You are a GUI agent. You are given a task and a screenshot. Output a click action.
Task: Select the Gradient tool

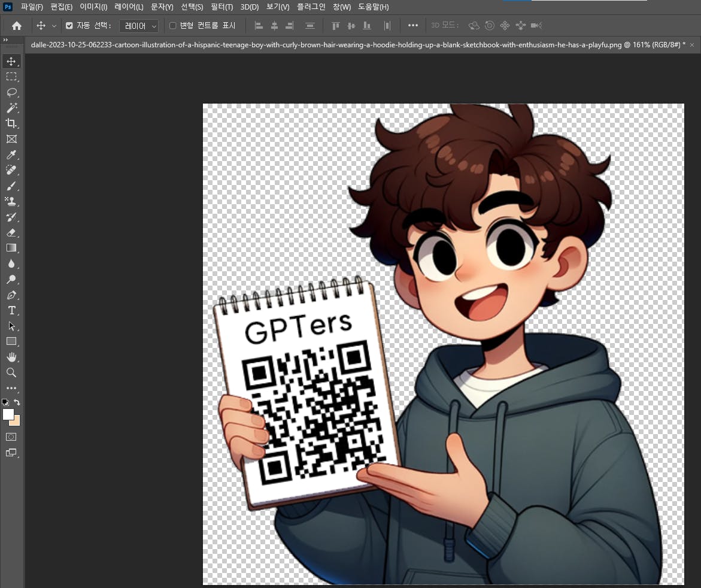click(x=11, y=248)
